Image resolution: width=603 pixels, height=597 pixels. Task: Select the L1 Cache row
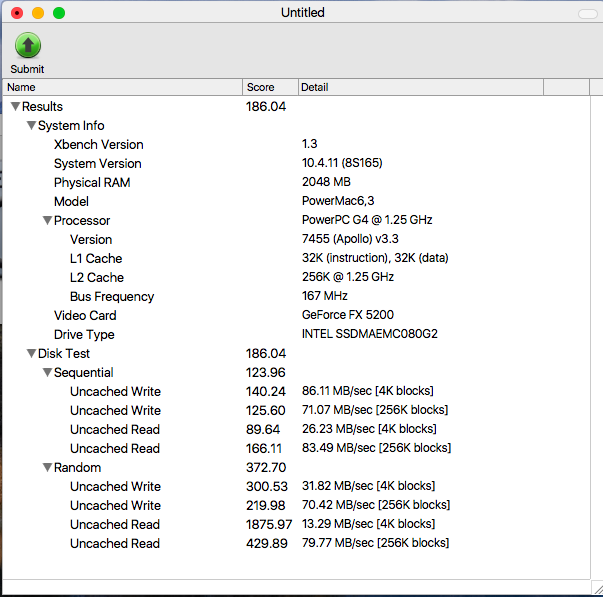point(296,258)
